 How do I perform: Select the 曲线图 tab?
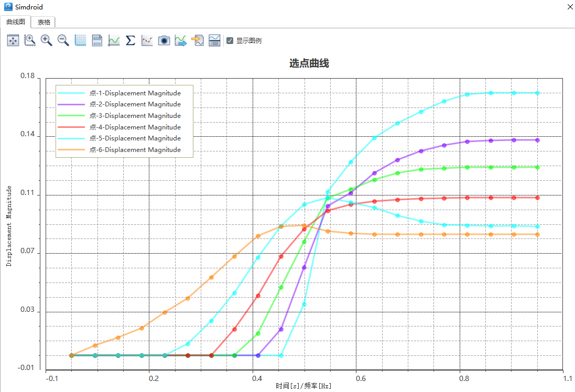point(16,22)
